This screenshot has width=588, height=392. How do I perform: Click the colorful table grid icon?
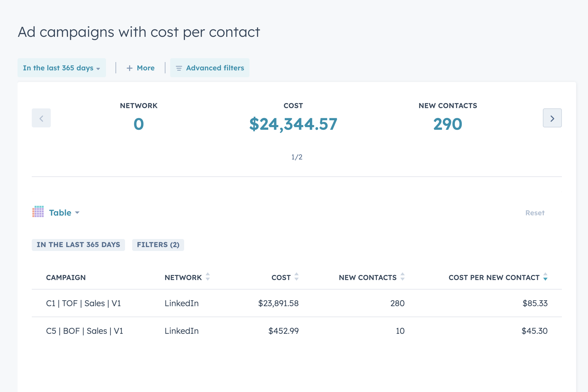tap(38, 212)
